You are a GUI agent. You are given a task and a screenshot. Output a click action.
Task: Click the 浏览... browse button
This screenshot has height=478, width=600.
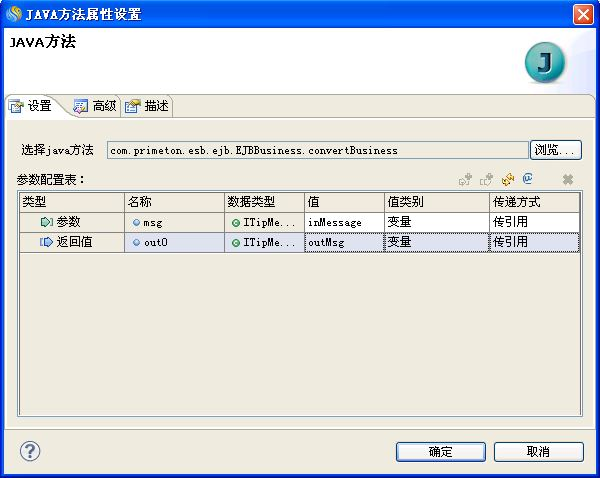pyautogui.click(x=556, y=150)
